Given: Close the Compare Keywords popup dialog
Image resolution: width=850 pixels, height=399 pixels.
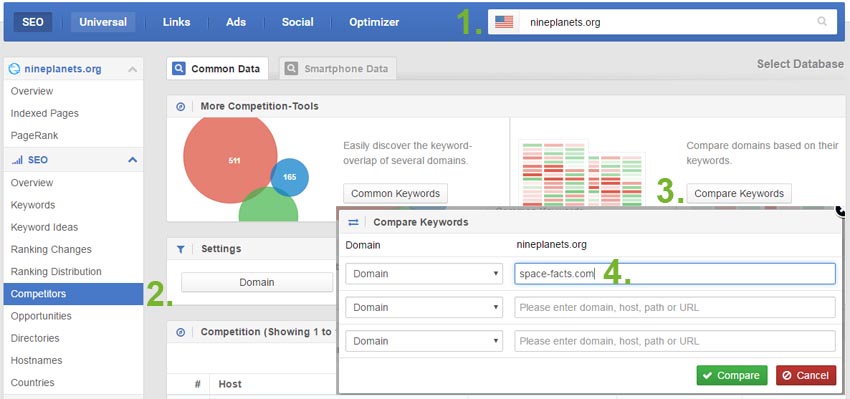Looking at the screenshot, I should (841, 210).
